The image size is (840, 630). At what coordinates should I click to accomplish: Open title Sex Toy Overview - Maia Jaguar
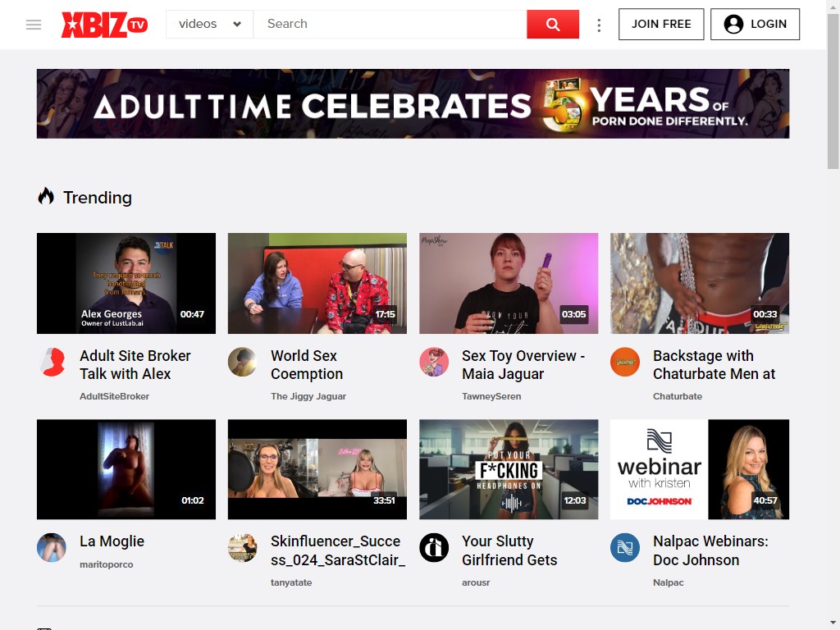[523, 365]
